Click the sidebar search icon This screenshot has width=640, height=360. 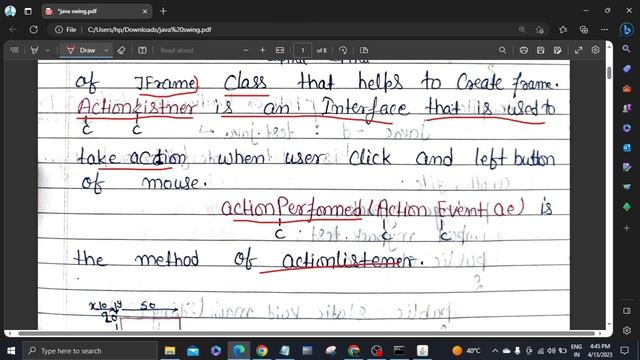coord(627,49)
